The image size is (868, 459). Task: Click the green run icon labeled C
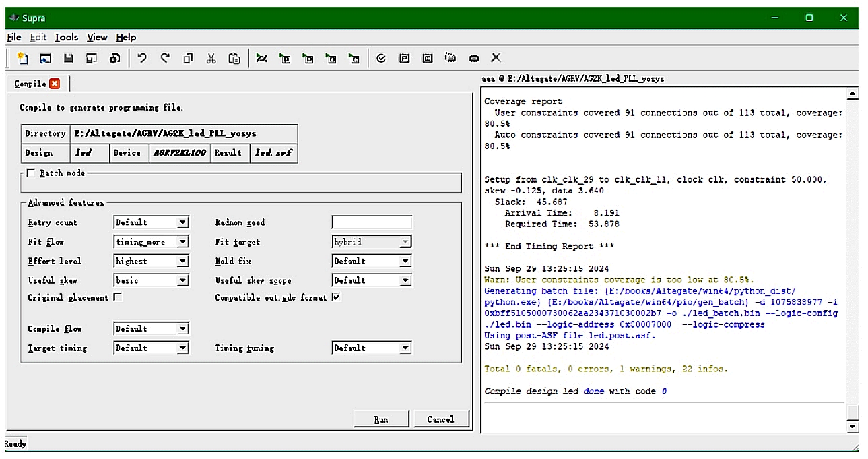tap(354, 59)
